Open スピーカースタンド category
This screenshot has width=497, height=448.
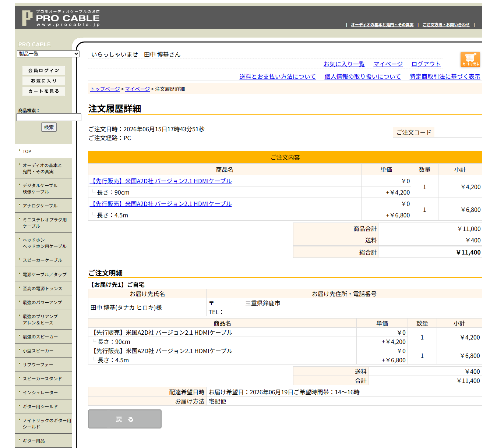tap(43, 378)
